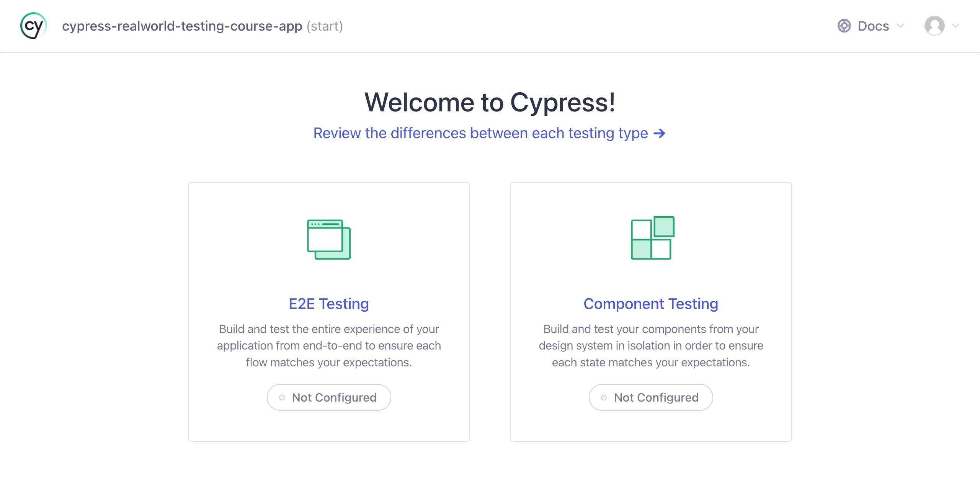The height and width of the screenshot is (477, 980).
Task: Click the status dot in E2E's Not Configured badge
Action: point(282,397)
